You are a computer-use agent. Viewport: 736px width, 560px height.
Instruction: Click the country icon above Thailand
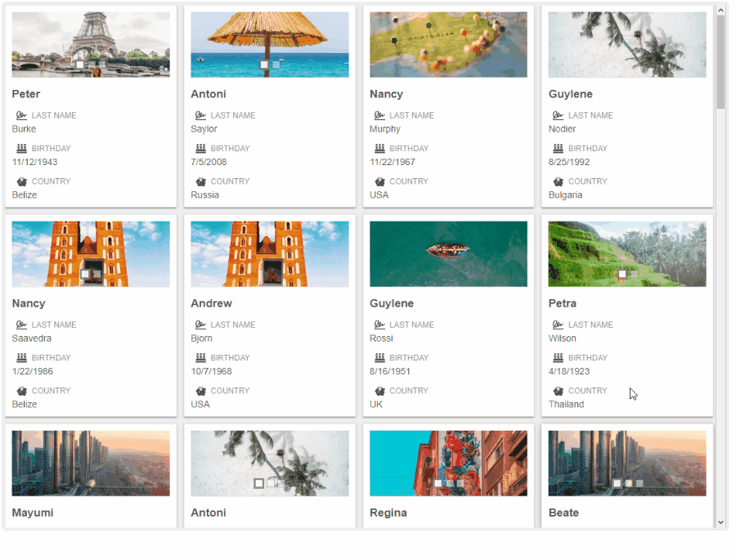[x=558, y=391]
